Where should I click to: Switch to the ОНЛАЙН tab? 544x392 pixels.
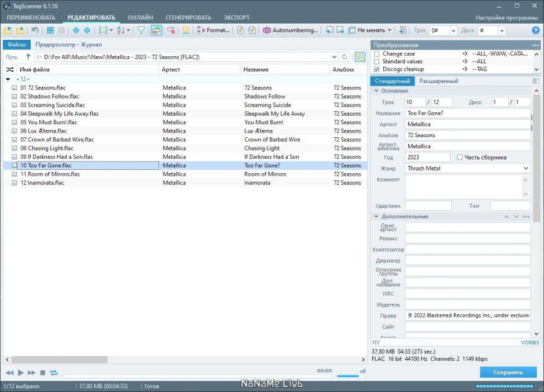coord(140,18)
